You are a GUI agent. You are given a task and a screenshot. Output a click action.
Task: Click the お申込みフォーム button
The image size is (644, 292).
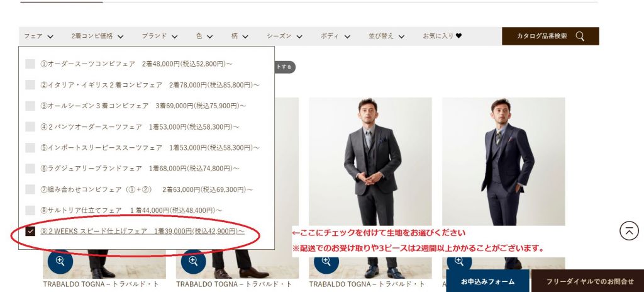tap(487, 281)
